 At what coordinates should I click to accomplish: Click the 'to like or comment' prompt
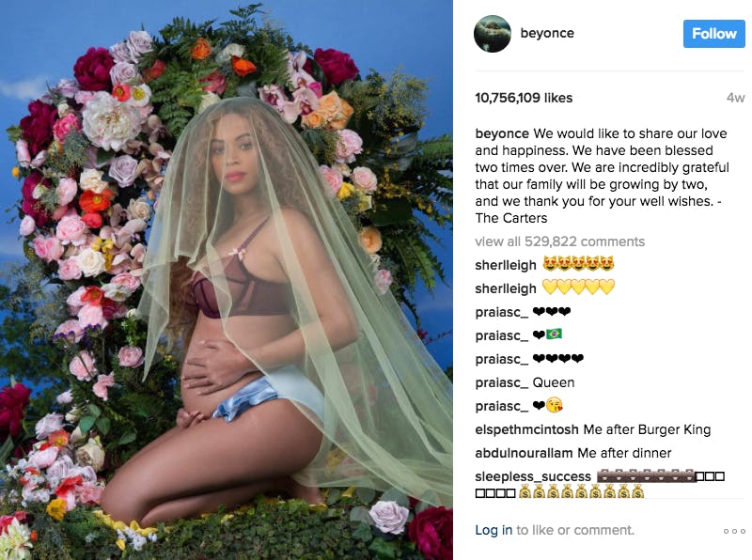coord(575,530)
